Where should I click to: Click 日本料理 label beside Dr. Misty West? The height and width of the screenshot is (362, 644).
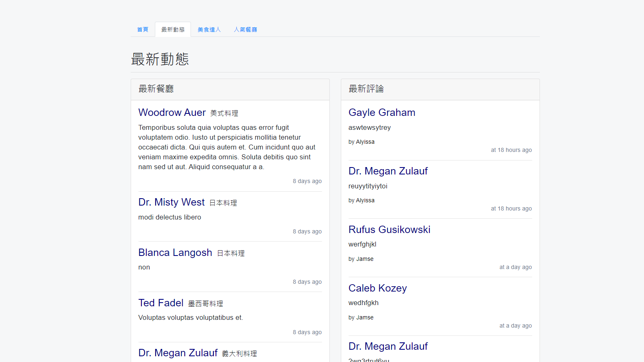[x=223, y=203]
